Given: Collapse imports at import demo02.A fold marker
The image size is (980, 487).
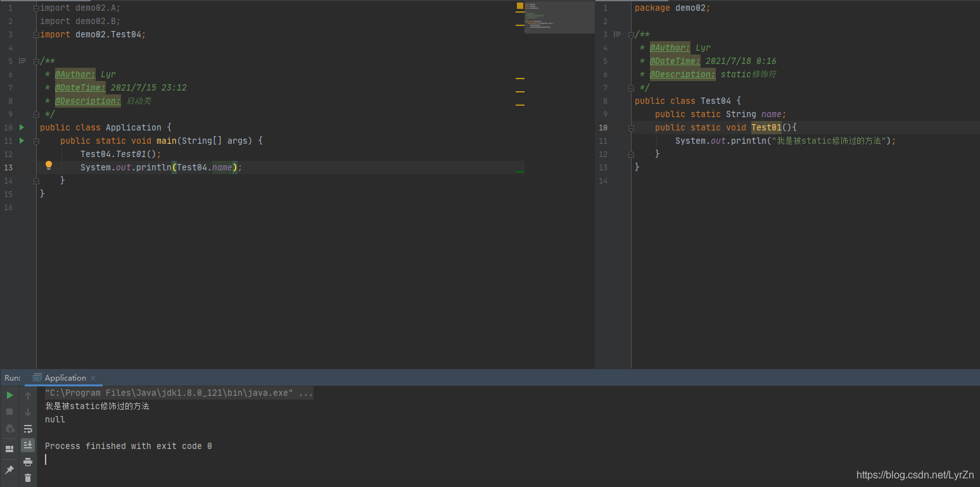Looking at the screenshot, I should (x=36, y=8).
